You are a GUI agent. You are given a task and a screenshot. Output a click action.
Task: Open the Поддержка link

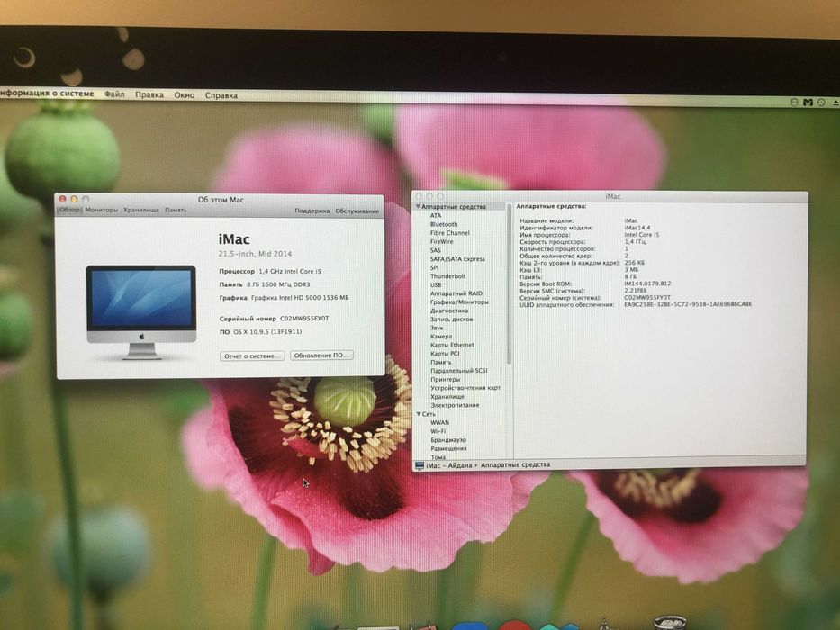click(312, 211)
